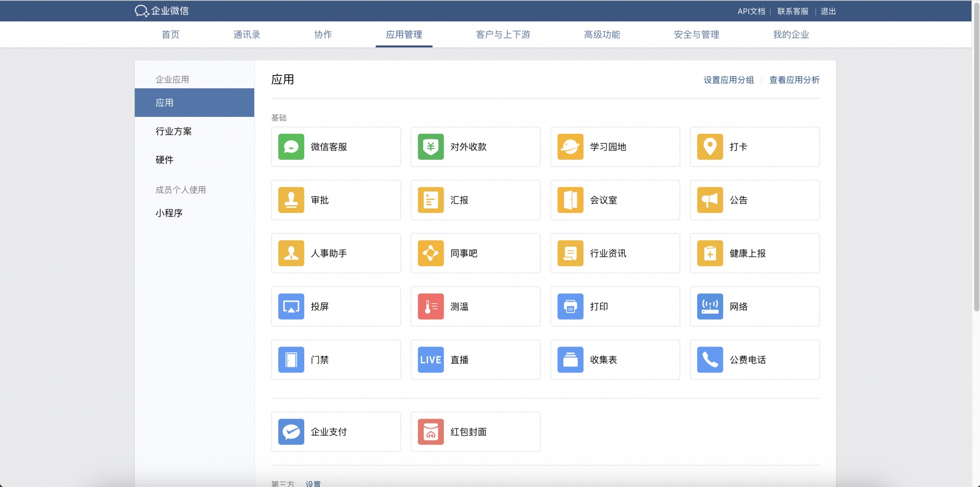This screenshot has width=980, height=487.
Task: Click the 行业资讯 news icon
Action: point(570,253)
